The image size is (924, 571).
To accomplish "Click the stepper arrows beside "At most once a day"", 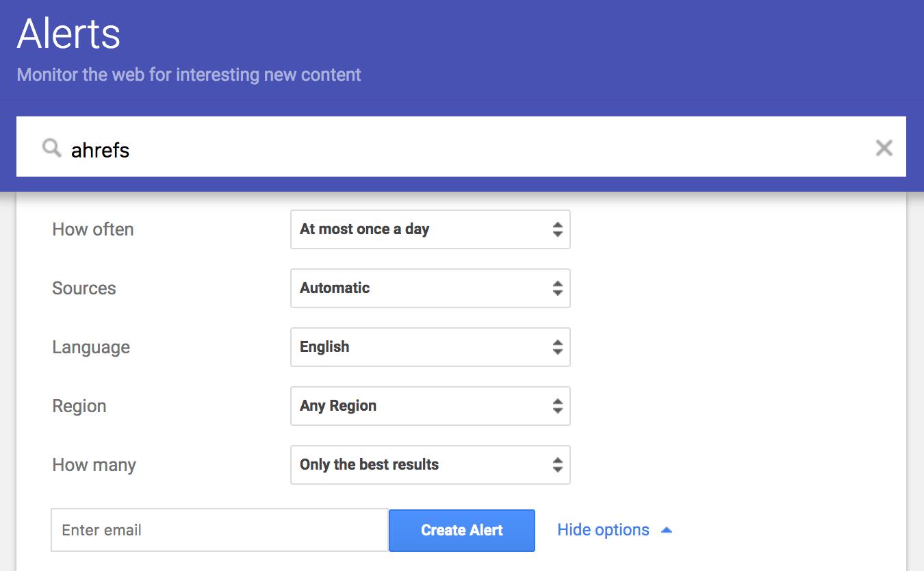I will click(559, 229).
